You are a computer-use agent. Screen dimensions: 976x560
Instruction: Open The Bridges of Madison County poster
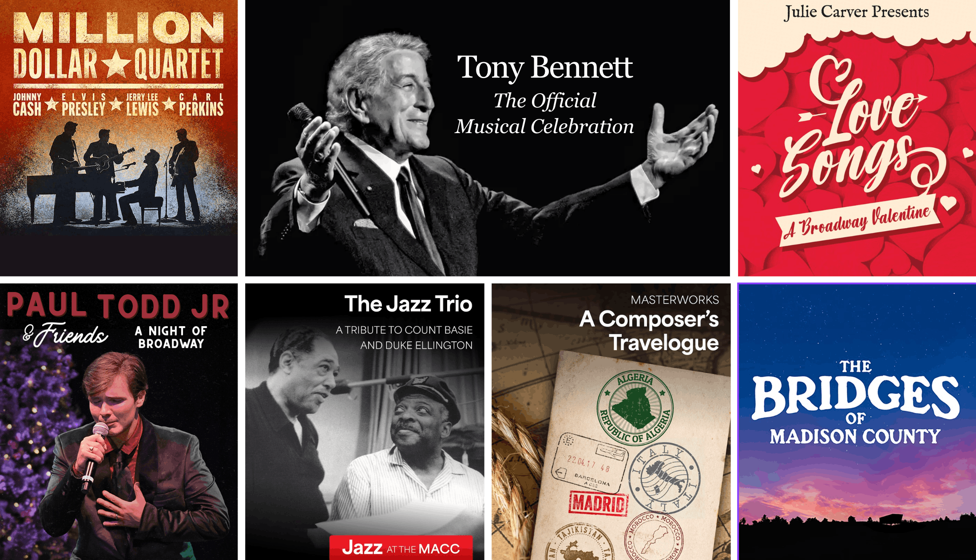[x=857, y=422]
